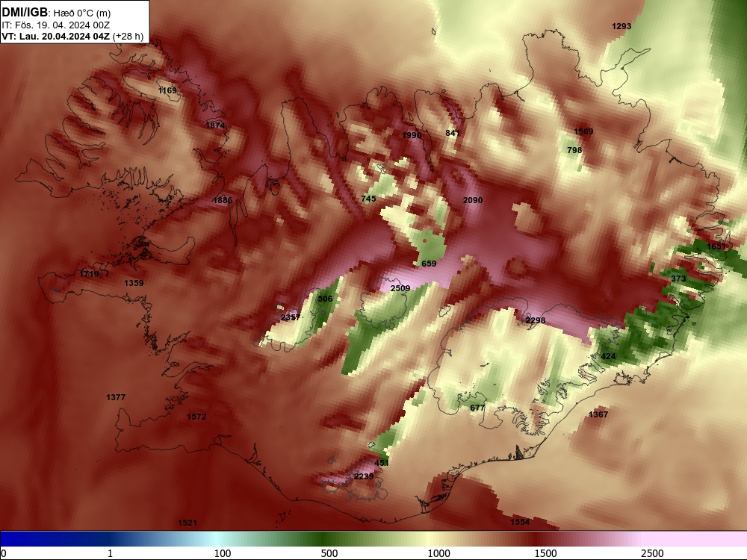The height and width of the screenshot is (560, 747).
Task: Click the map value 1359
Action: [x=134, y=283]
